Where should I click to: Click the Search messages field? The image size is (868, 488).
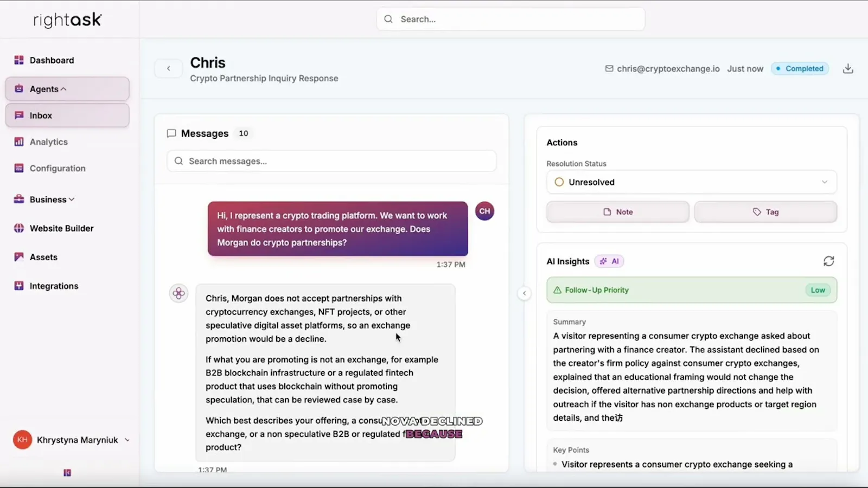click(x=331, y=161)
